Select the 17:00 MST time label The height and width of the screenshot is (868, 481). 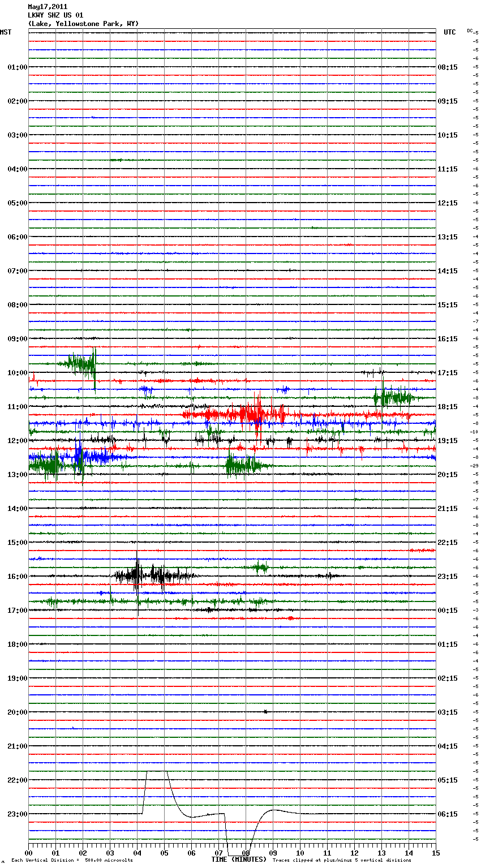point(17,611)
